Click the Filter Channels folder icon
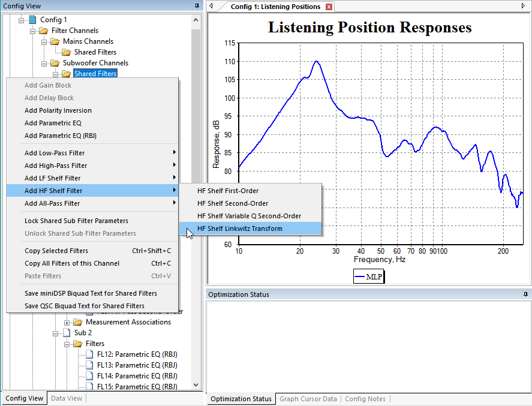The height and width of the screenshot is (406, 532). click(43, 31)
